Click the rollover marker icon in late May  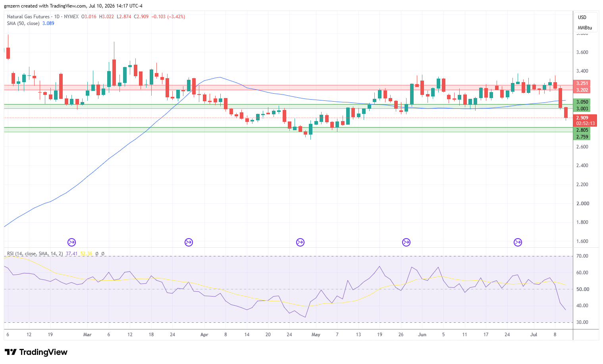tap(406, 242)
